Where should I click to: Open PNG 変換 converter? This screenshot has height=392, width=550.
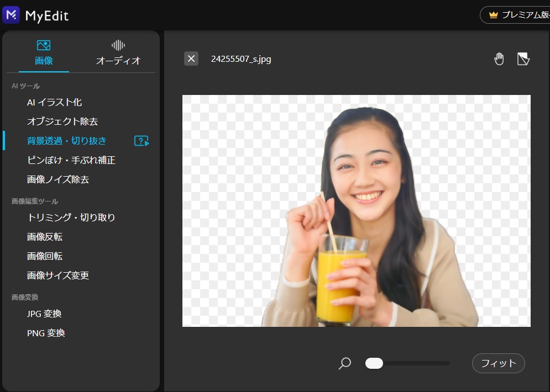(x=46, y=333)
